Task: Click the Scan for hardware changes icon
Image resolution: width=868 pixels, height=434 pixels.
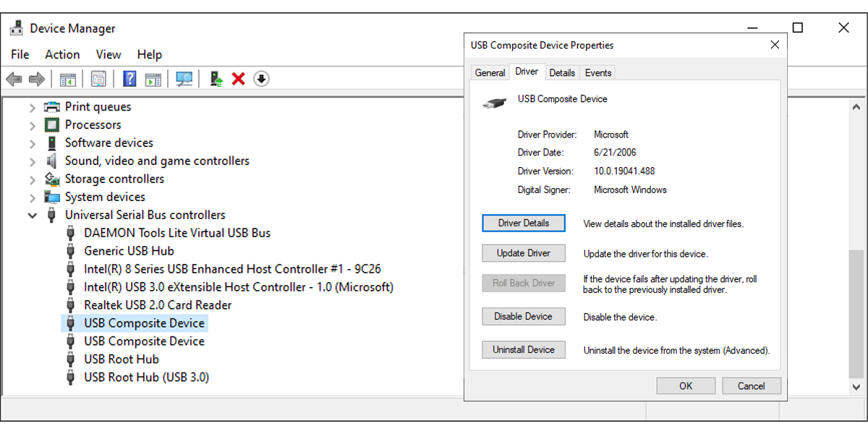Action: [x=183, y=78]
